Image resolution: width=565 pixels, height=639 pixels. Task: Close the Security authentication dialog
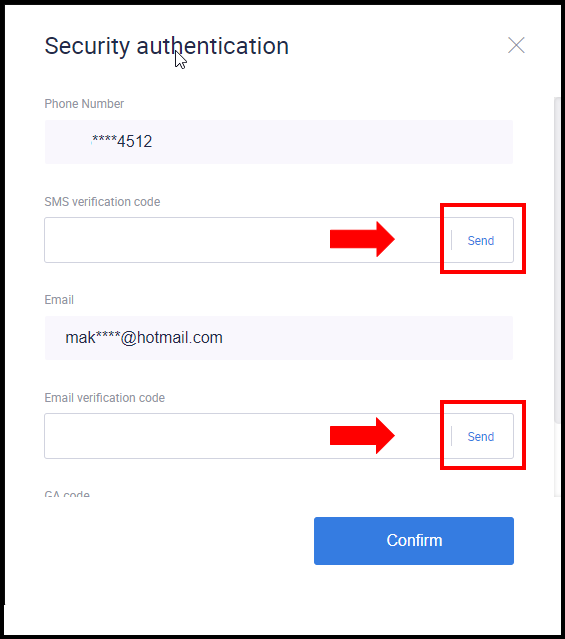coord(516,45)
